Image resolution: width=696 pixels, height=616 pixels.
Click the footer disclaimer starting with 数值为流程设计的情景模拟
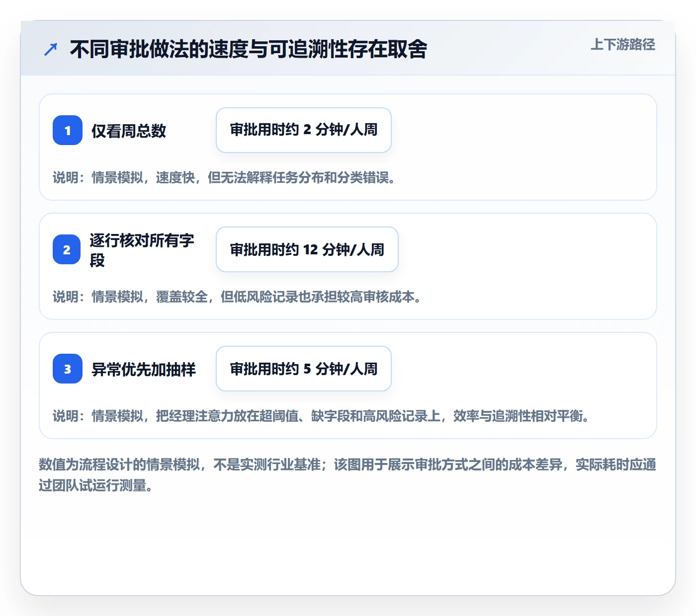click(x=348, y=475)
